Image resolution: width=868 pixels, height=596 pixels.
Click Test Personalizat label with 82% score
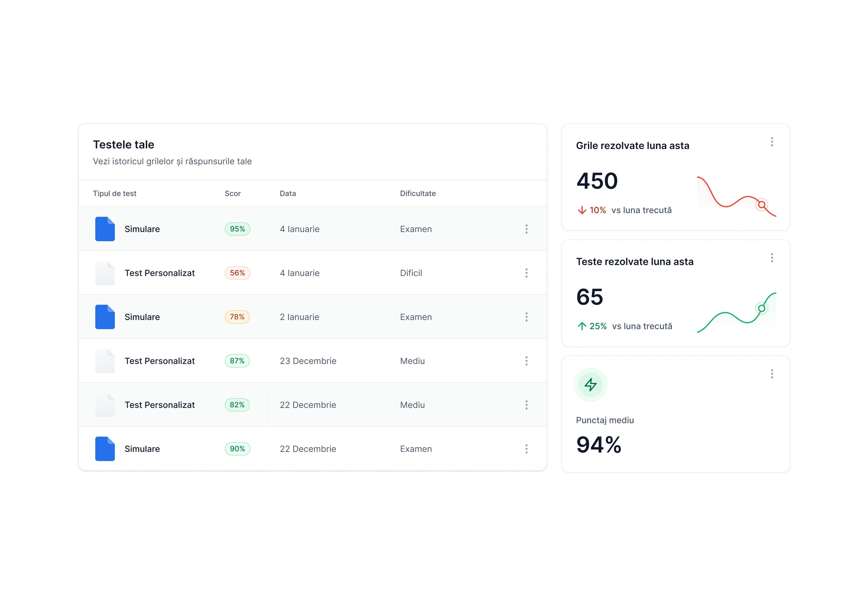click(x=159, y=405)
